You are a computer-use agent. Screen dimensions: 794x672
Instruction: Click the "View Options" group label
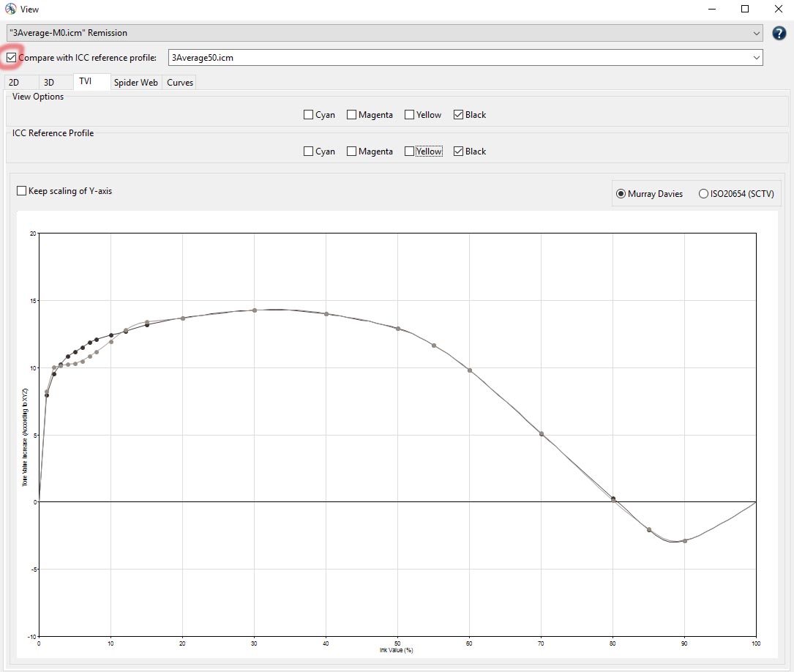coord(38,97)
